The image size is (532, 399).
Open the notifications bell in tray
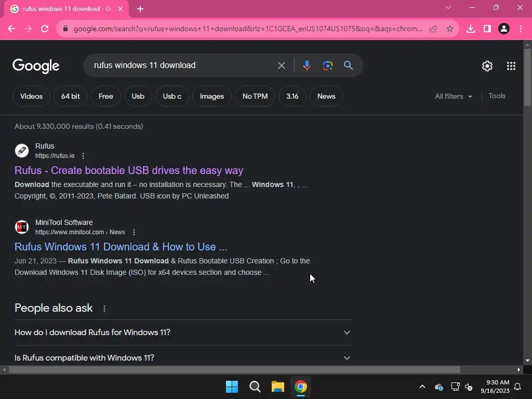click(517, 387)
